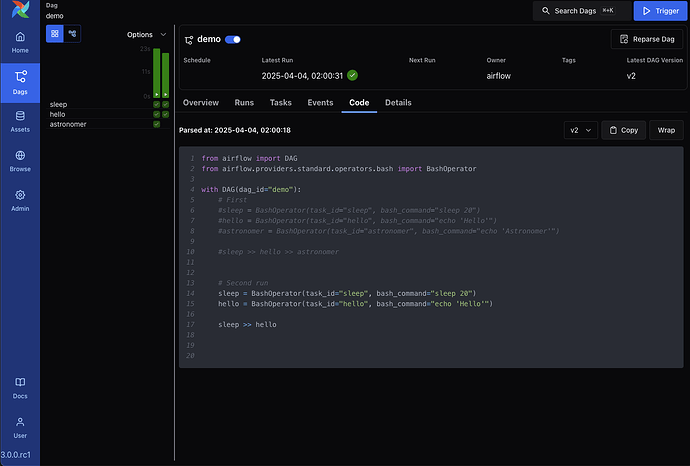Image resolution: width=690 pixels, height=466 pixels.
Task: Click the Trigger button
Action: click(661, 11)
